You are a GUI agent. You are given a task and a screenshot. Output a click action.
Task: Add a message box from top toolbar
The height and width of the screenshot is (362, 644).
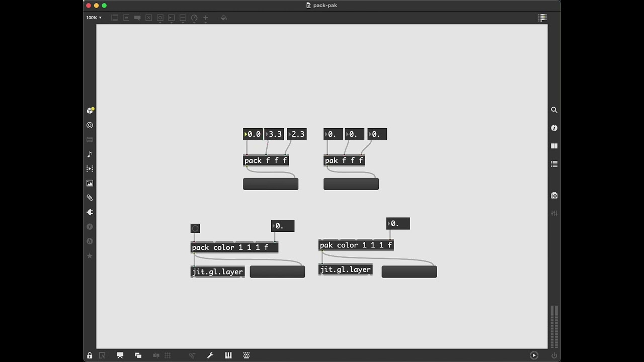[126, 18]
